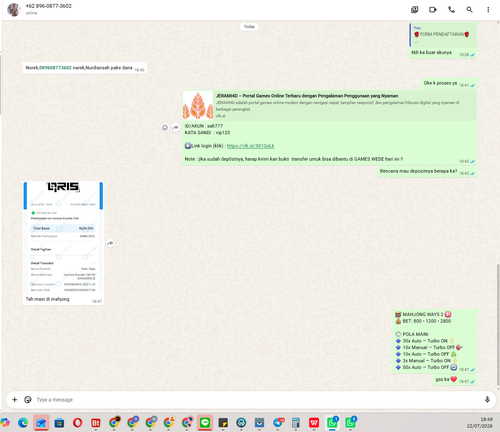
Task: Click the Type a message field
Action: pos(257,399)
